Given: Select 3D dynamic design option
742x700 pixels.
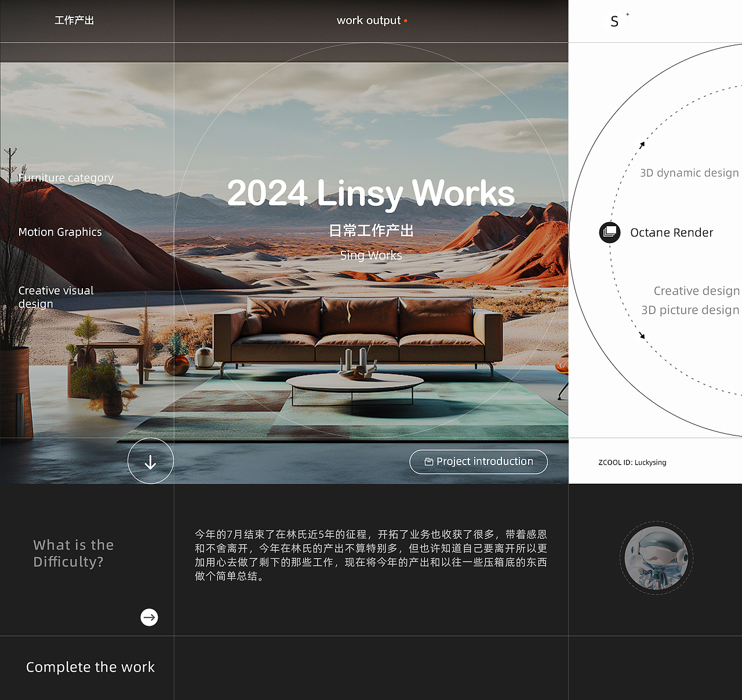Looking at the screenshot, I should (689, 173).
